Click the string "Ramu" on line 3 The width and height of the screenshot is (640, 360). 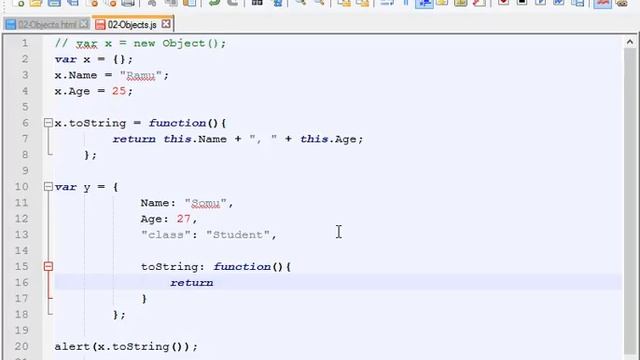pos(141,76)
